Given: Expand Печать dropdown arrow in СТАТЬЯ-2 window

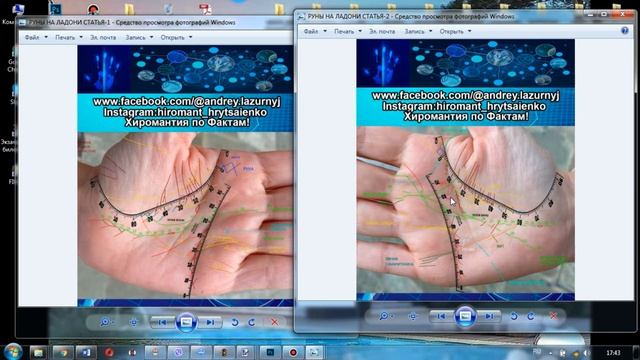Looking at the screenshot, I should point(360,31).
